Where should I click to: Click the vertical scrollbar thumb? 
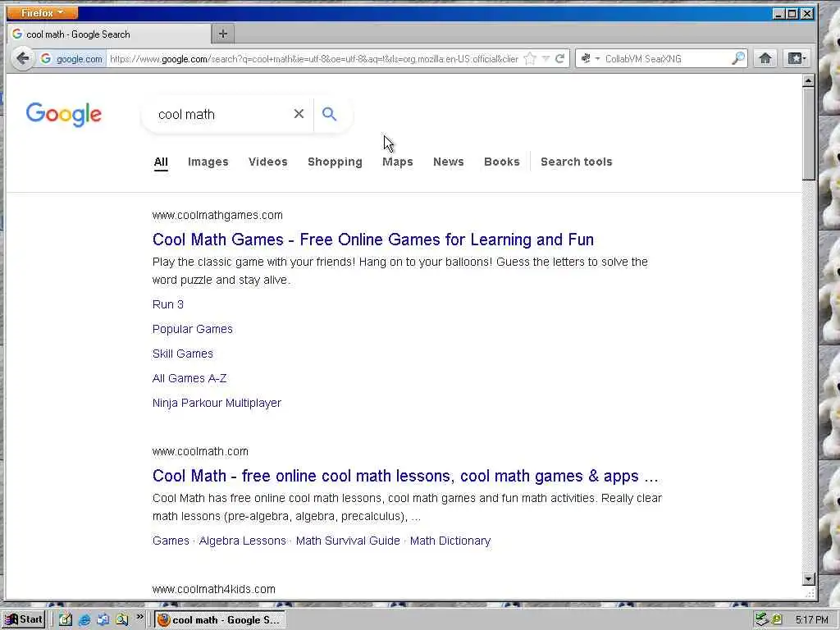[x=808, y=134]
